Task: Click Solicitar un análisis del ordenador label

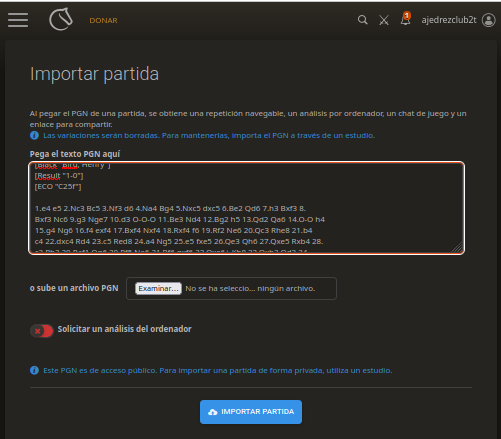Action: 125,329
